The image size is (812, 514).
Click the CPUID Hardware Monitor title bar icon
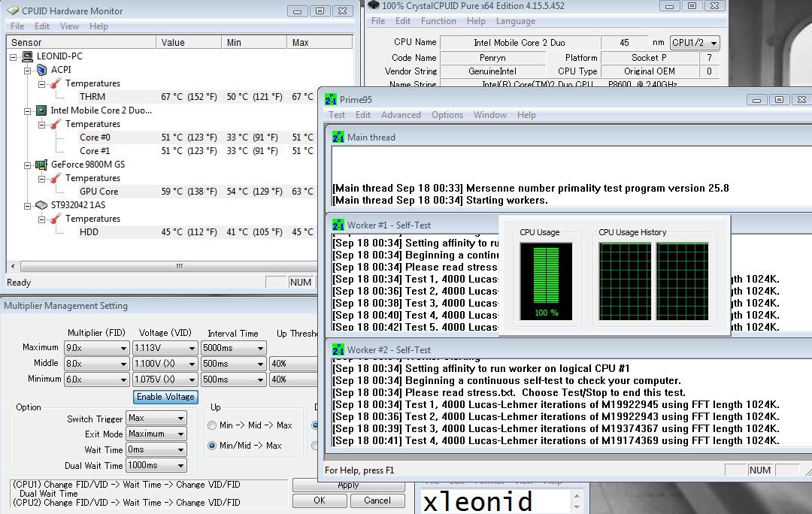coord(13,11)
